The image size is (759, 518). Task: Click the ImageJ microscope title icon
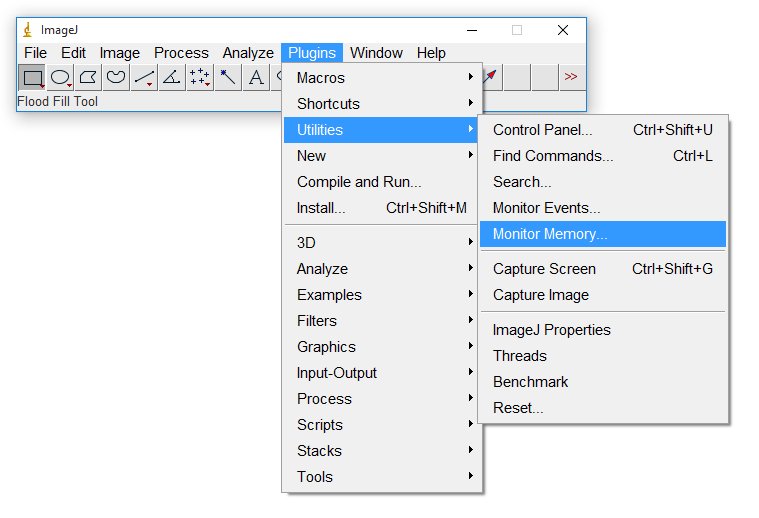28,30
